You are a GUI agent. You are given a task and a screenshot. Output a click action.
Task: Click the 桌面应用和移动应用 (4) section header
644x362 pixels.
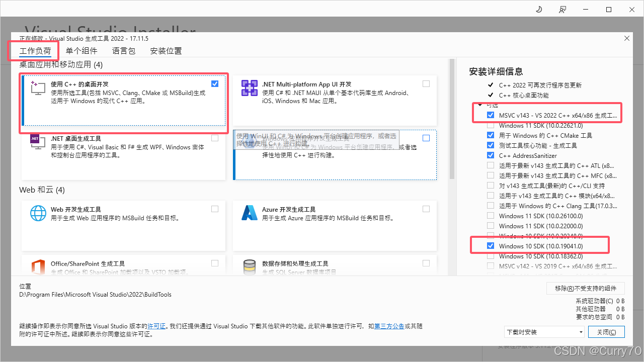click(61, 64)
